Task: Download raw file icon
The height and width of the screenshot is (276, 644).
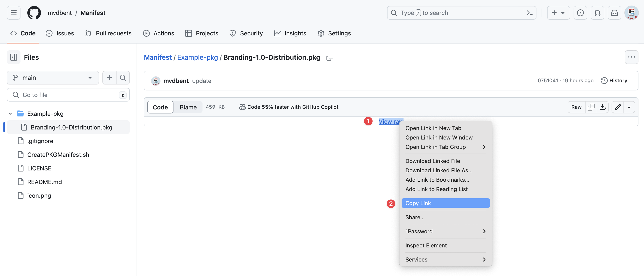Action: point(603,107)
